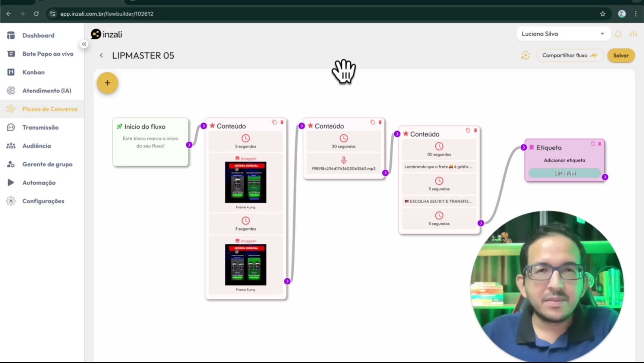Bookmark this page with star icon
Screen dimensions: 644x363
pos(603,14)
